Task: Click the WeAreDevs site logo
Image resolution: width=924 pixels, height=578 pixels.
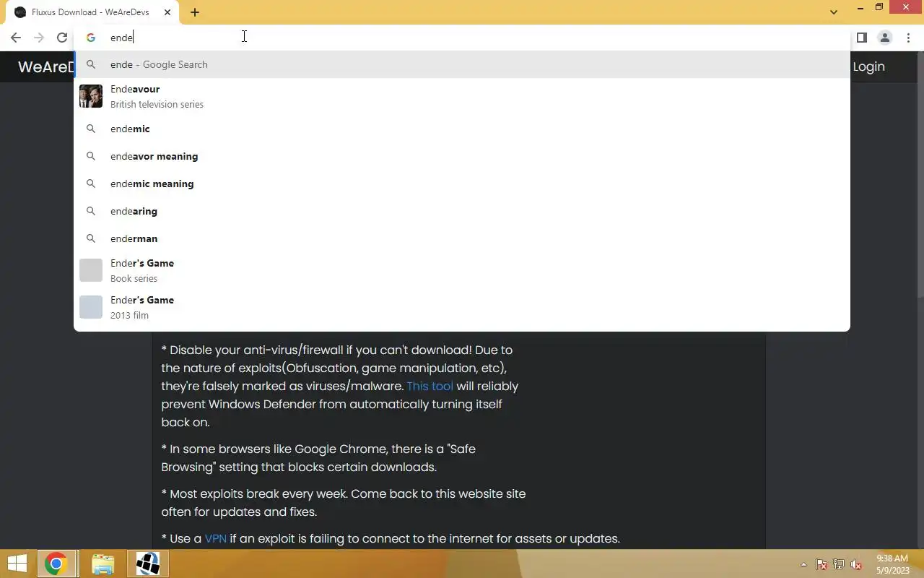Action: point(46,66)
